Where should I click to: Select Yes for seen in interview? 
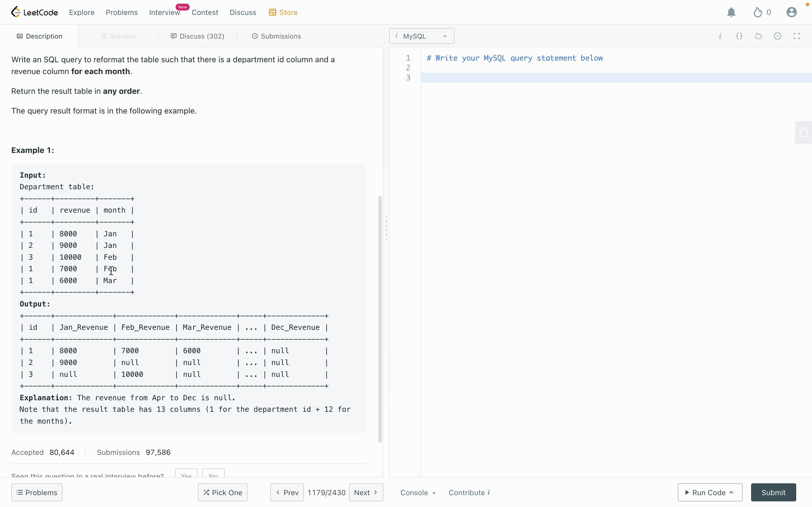(186, 474)
